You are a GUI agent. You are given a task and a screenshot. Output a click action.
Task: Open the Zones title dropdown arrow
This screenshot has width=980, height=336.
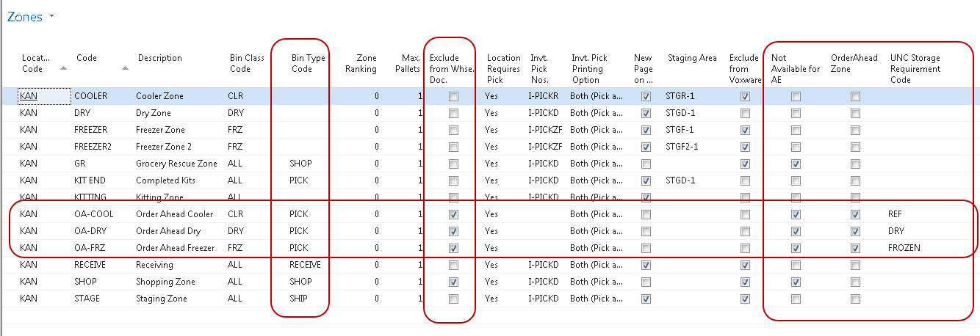pos(52,16)
